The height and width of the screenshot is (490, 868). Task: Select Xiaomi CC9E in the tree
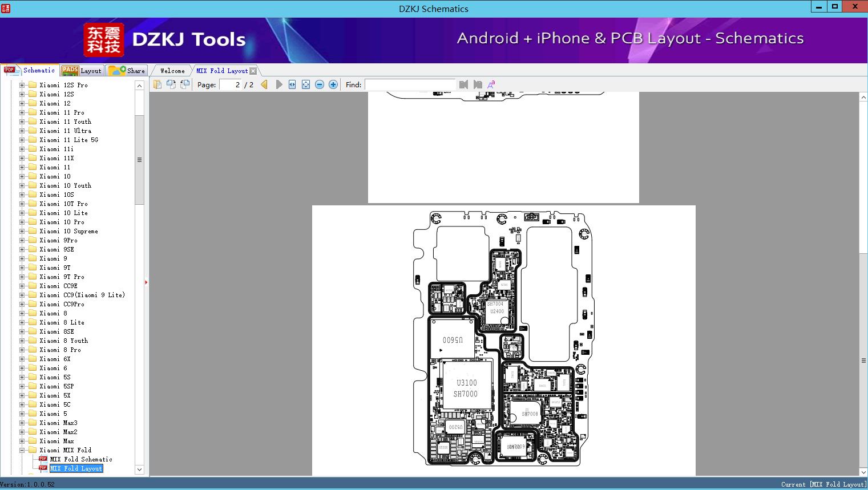click(58, 286)
